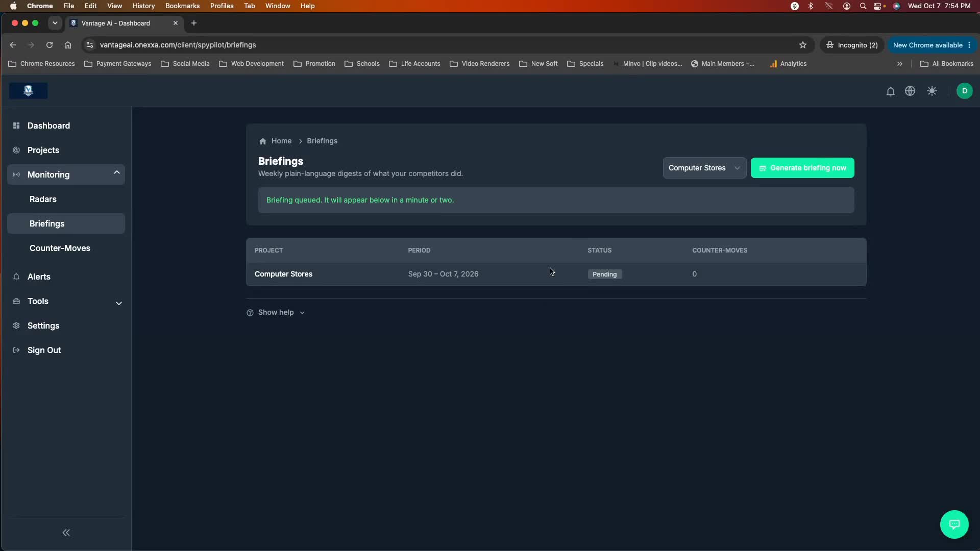Viewport: 980px width, 551px height.
Task: Expand Show help section
Action: [x=276, y=313]
